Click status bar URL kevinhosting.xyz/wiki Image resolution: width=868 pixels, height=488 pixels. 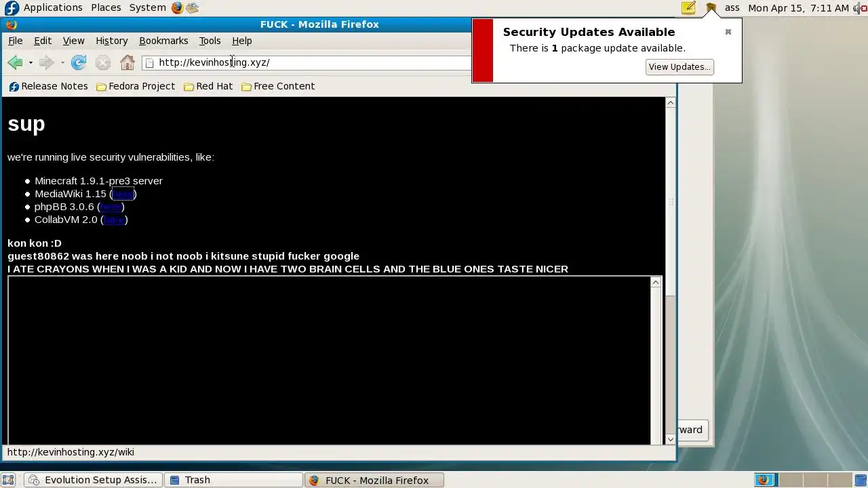click(71, 452)
